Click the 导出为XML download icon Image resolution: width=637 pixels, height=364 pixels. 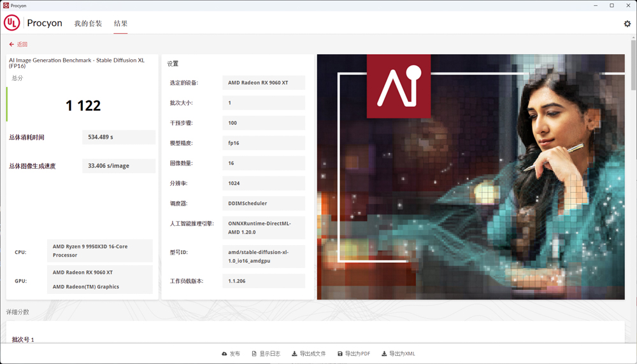pyautogui.click(x=384, y=354)
